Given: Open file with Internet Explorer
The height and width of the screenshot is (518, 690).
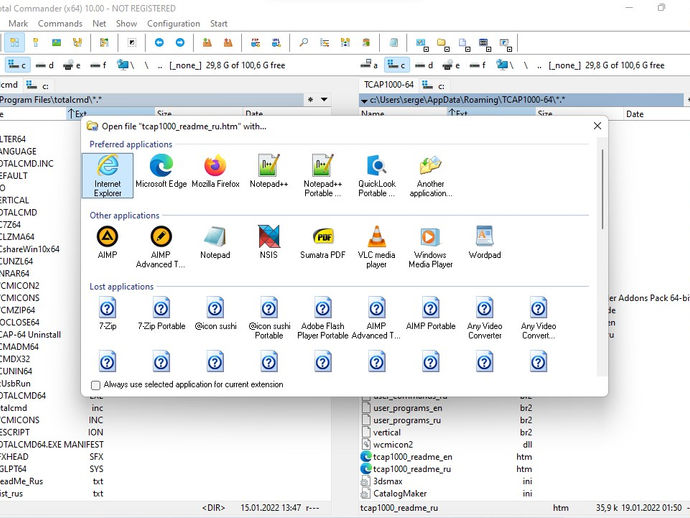Looking at the screenshot, I should click(x=107, y=176).
